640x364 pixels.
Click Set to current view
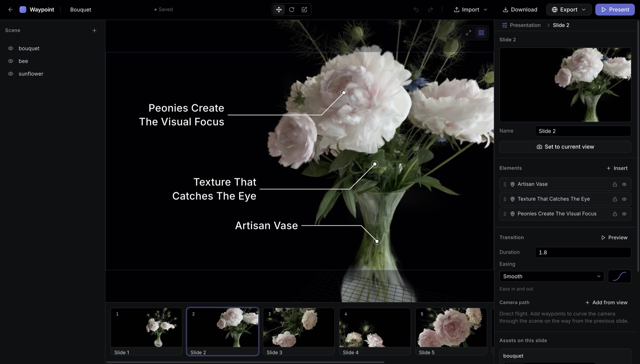[565, 147]
